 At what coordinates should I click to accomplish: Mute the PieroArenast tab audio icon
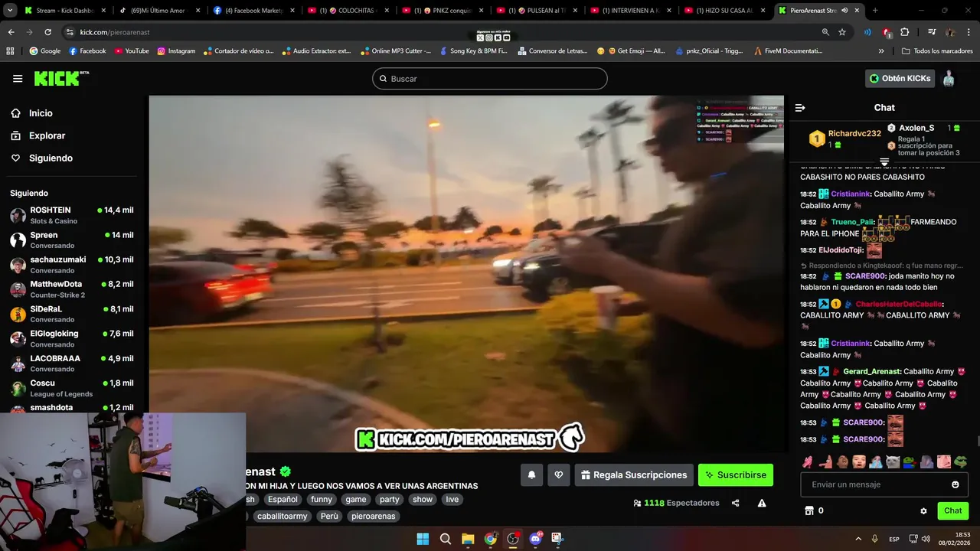[844, 11]
